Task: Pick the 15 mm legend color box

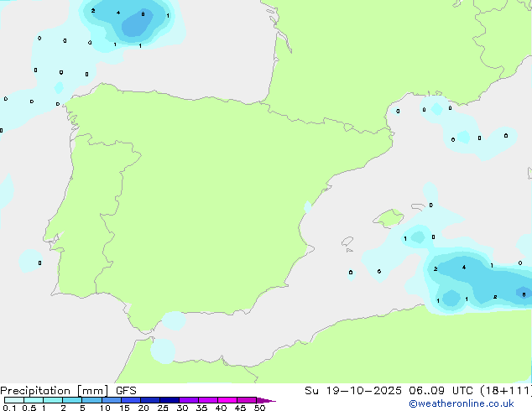Action: (131, 400)
